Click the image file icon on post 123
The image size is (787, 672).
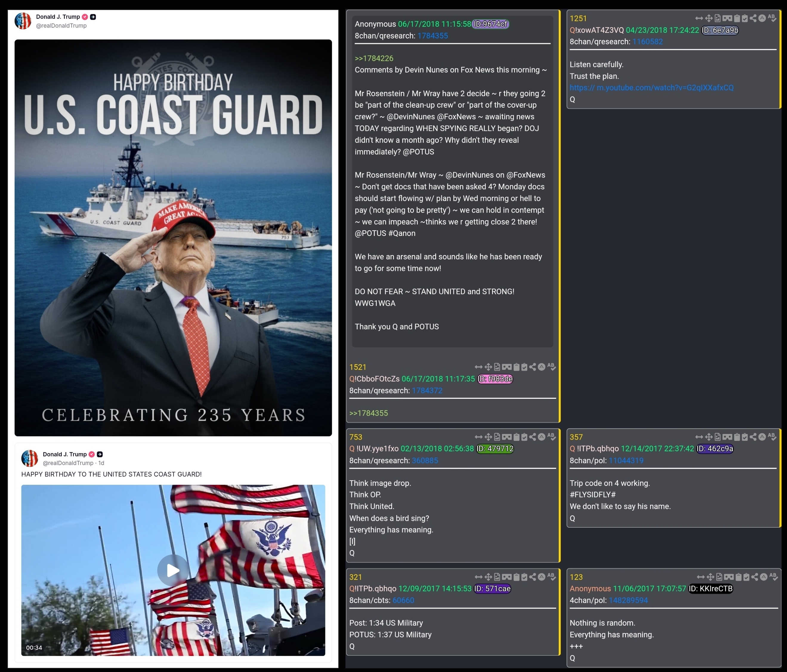[x=719, y=577]
